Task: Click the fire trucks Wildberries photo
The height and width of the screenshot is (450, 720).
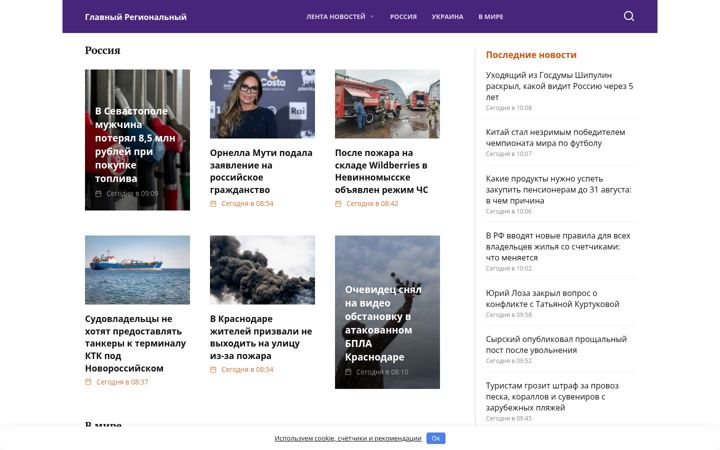Action: tap(387, 104)
